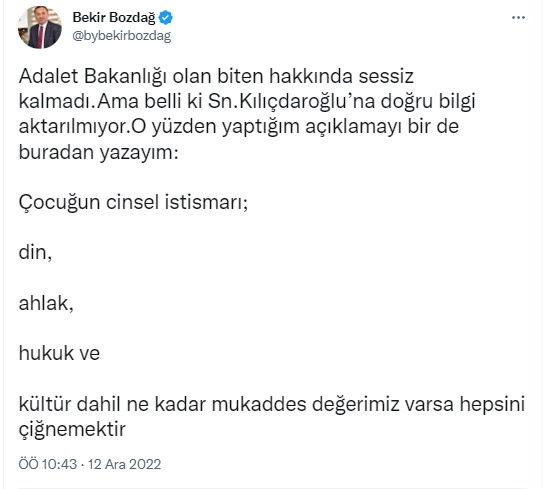Click the 12 Ara 2022 date
This screenshot has width=543, height=489.
pyautogui.click(x=124, y=464)
